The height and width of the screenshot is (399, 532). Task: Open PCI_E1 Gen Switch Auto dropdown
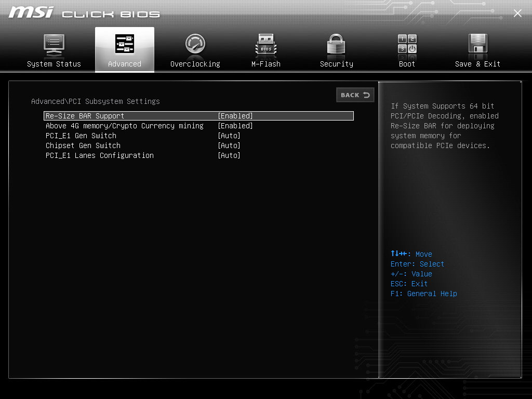(229, 136)
